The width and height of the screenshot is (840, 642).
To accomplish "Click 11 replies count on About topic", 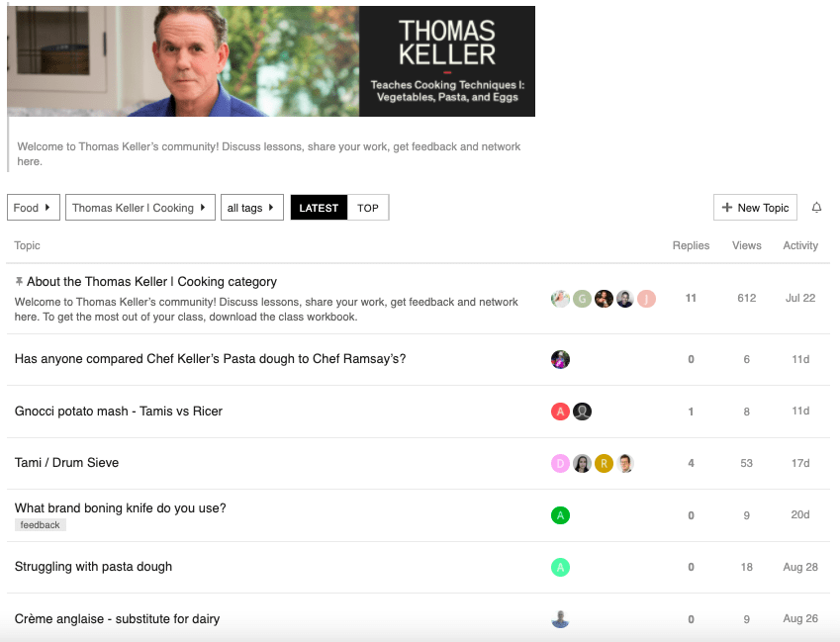I will pos(691,298).
